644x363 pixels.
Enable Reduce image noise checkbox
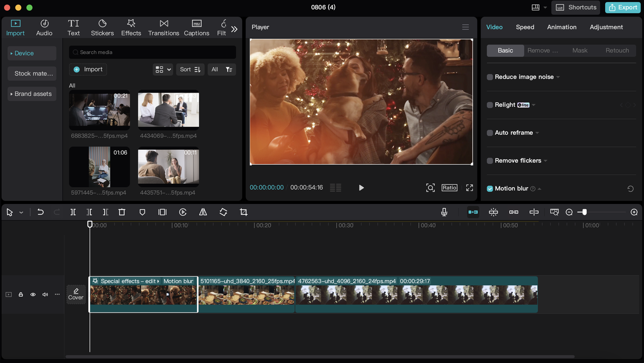pos(490,77)
